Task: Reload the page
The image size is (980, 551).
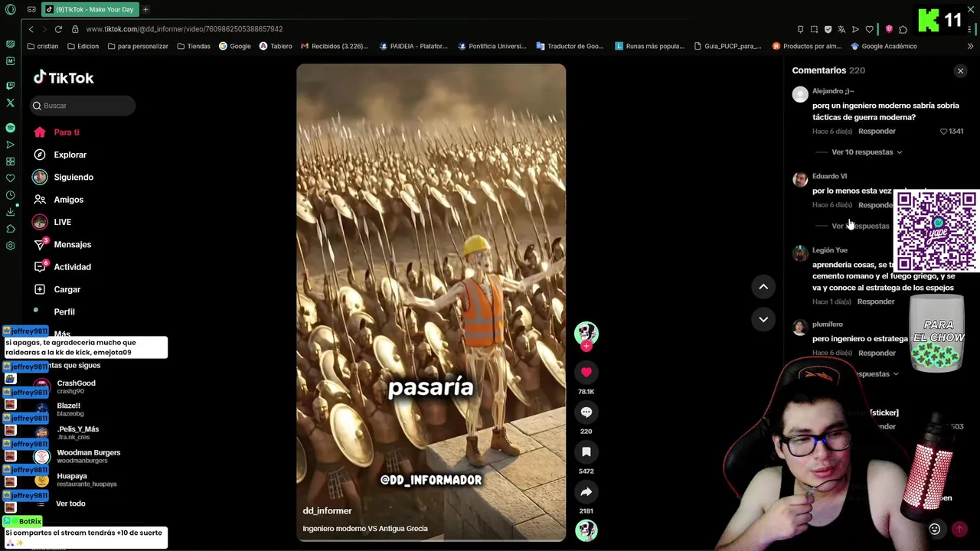Action: click(x=58, y=29)
